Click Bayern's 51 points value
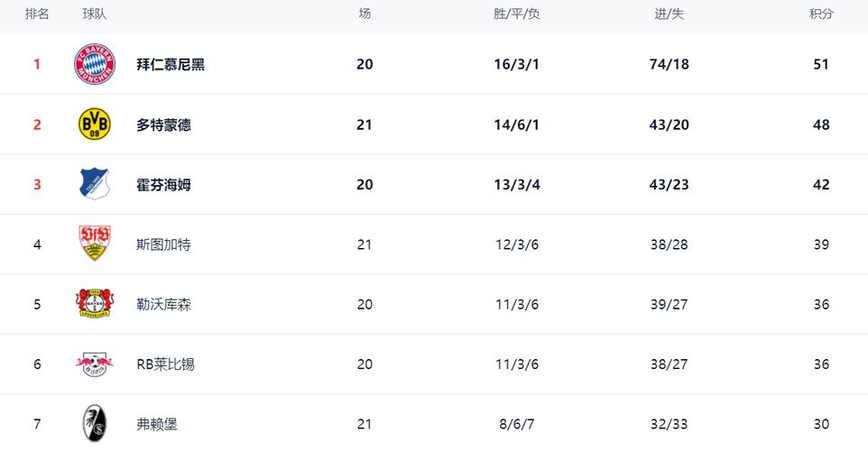 821,65
